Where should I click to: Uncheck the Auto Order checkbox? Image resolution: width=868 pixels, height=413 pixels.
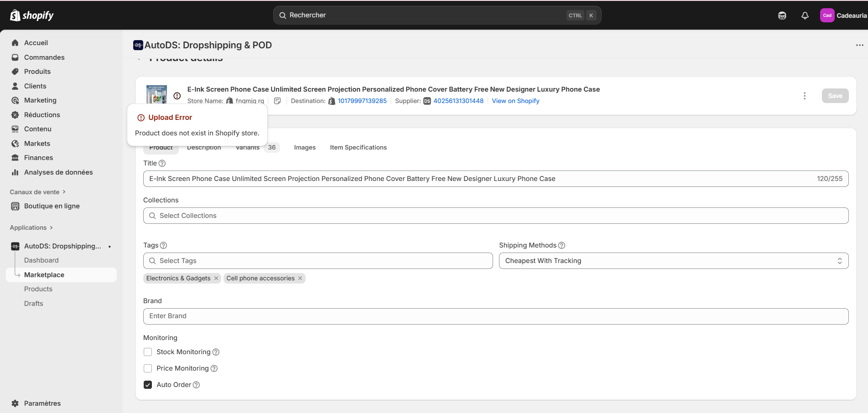coord(148,385)
